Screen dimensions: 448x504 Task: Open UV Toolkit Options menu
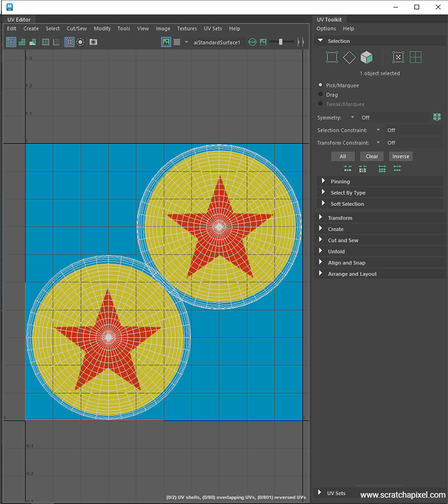pyautogui.click(x=326, y=29)
